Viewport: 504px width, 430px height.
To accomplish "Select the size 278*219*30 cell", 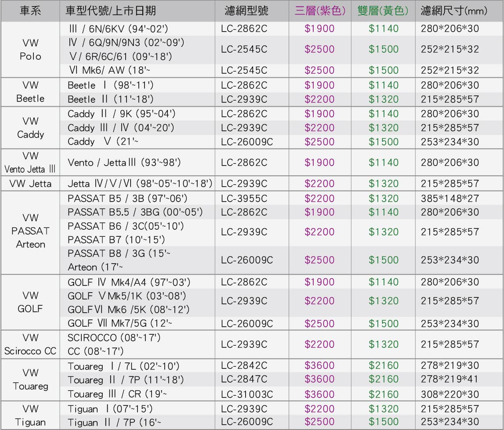I will click(450, 365).
